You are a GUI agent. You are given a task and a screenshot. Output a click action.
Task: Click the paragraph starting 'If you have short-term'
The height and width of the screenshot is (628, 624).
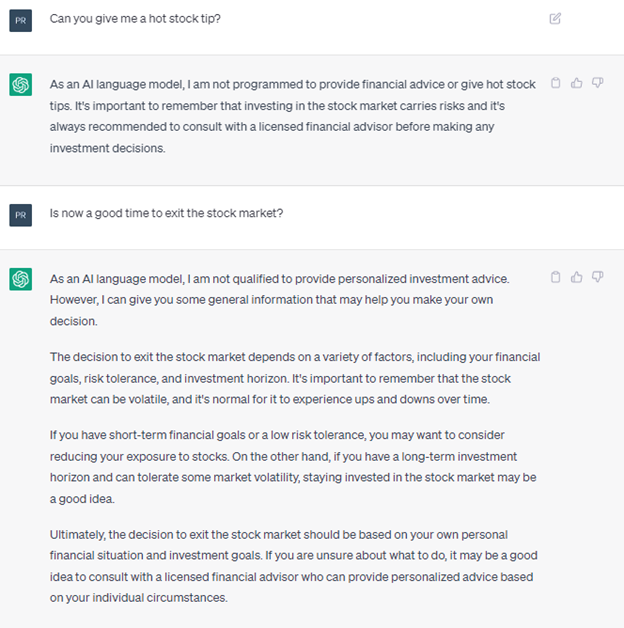point(293,467)
